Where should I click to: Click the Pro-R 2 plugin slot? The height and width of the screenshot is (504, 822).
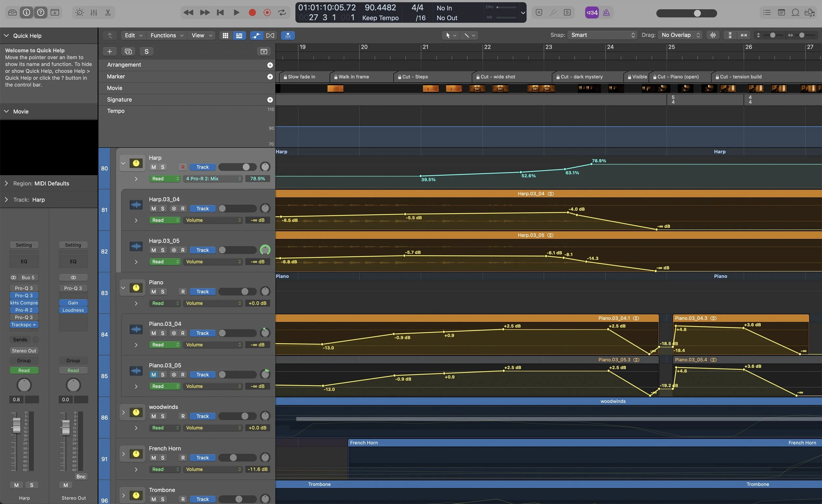(24, 310)
